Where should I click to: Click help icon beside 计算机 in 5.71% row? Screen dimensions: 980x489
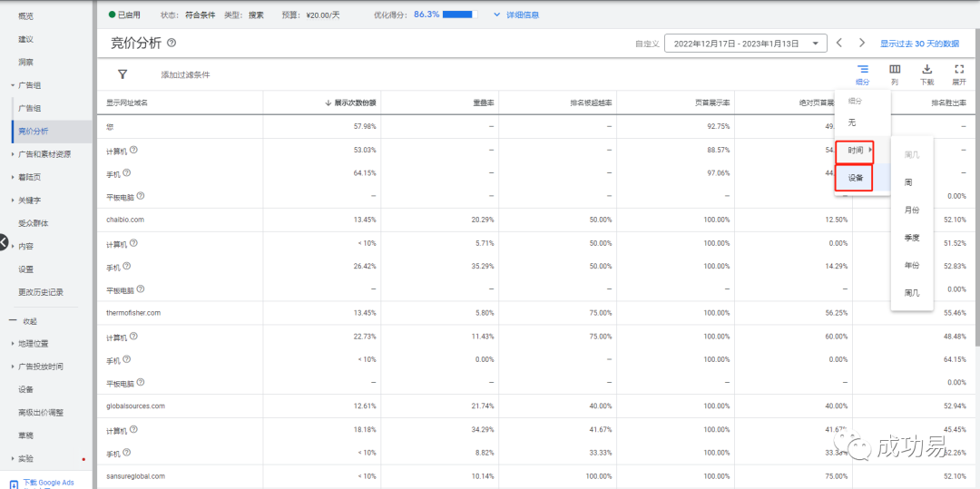click(x=133, y=243)
